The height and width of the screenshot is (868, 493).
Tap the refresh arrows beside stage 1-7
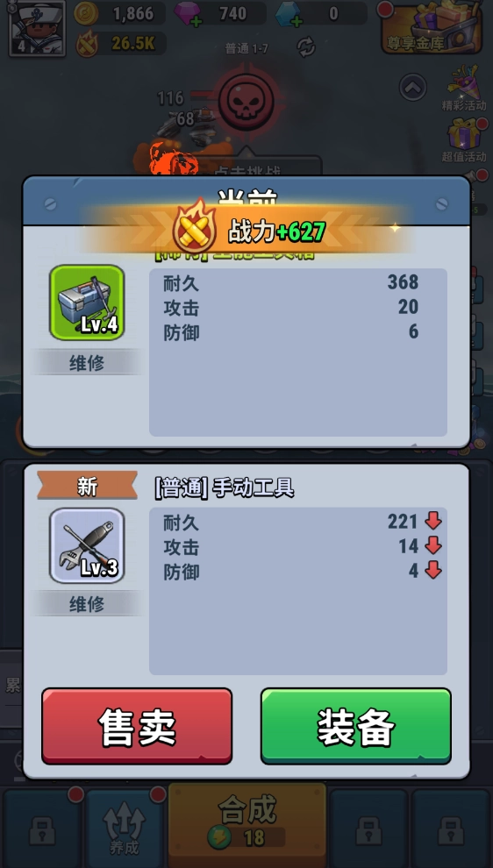tap(306, 47)
